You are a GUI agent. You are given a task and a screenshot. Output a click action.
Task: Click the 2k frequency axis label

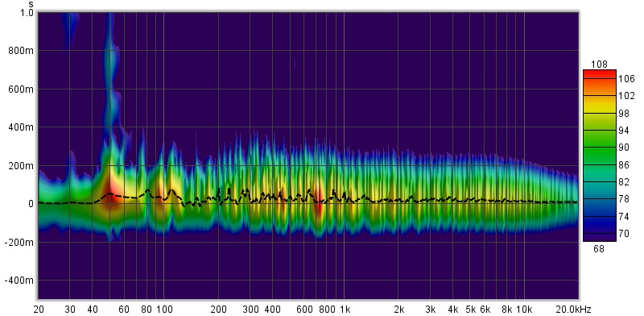398,310
